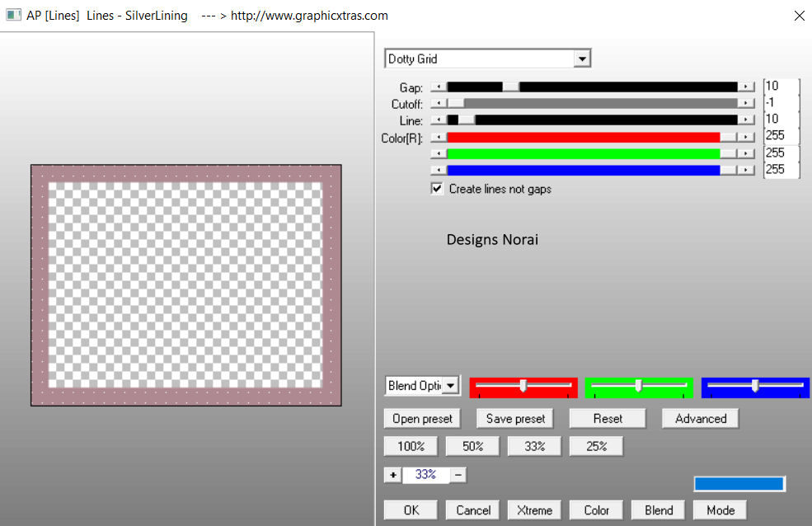Click the red Color slider left arrow
The height and width of the screenshot is (526, 812).
[439, 138]
